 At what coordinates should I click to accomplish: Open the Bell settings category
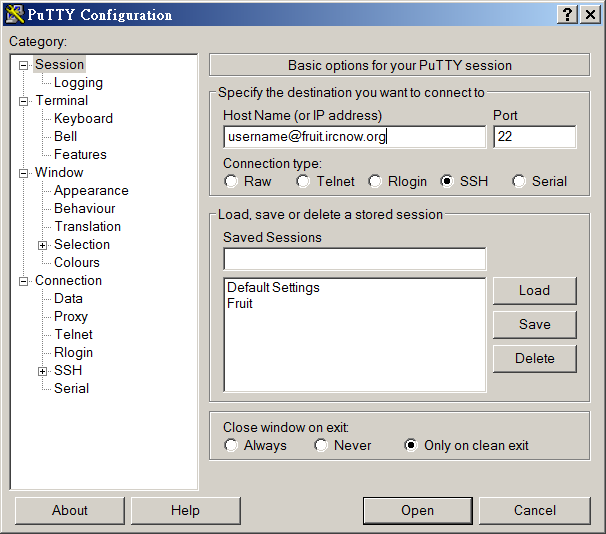pyautogui.click(x=66, y=136)
